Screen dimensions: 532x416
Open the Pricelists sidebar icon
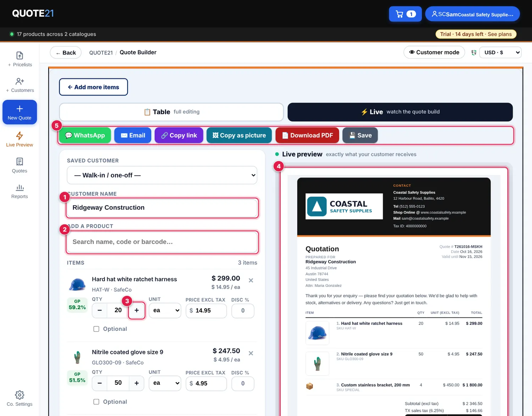pos(20,56)
